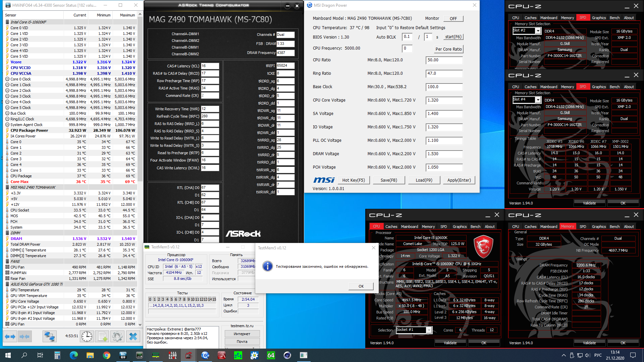The width and height of the screenshot is (644, 362).
Task: Open Graphics tab in CPU-Z memory timings window
Action: 599,227
